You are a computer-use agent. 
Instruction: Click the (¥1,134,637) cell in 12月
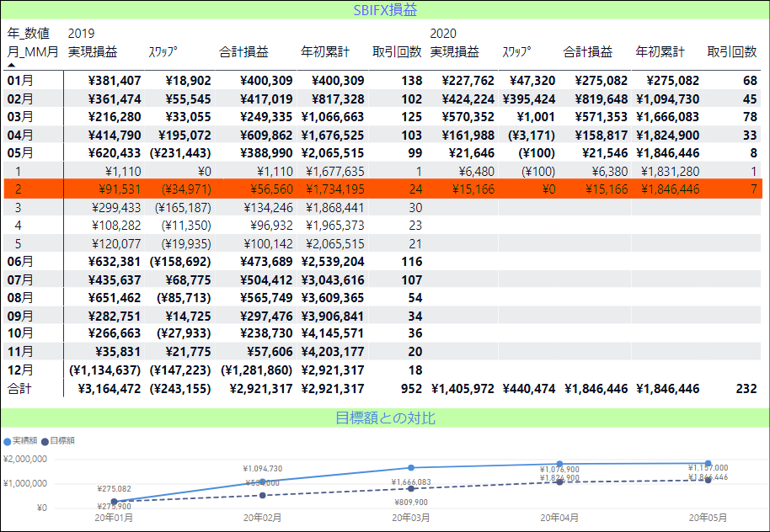tap(104, 370)
